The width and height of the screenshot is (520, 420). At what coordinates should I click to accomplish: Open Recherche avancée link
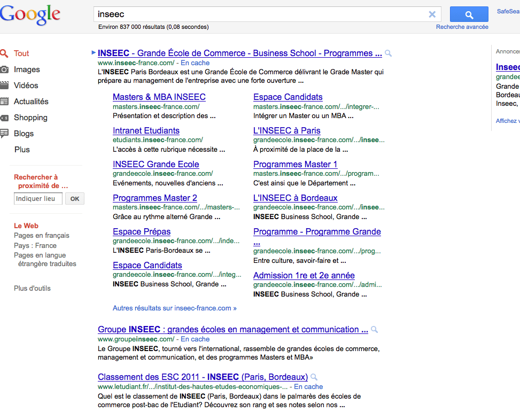tap(462, 27)
